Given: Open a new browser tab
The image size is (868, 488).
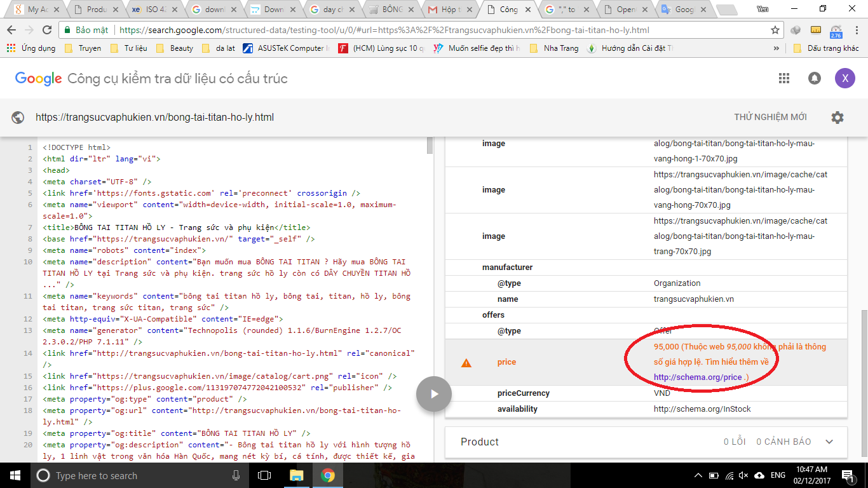Looking at the screenshot, I should point(726,10).
